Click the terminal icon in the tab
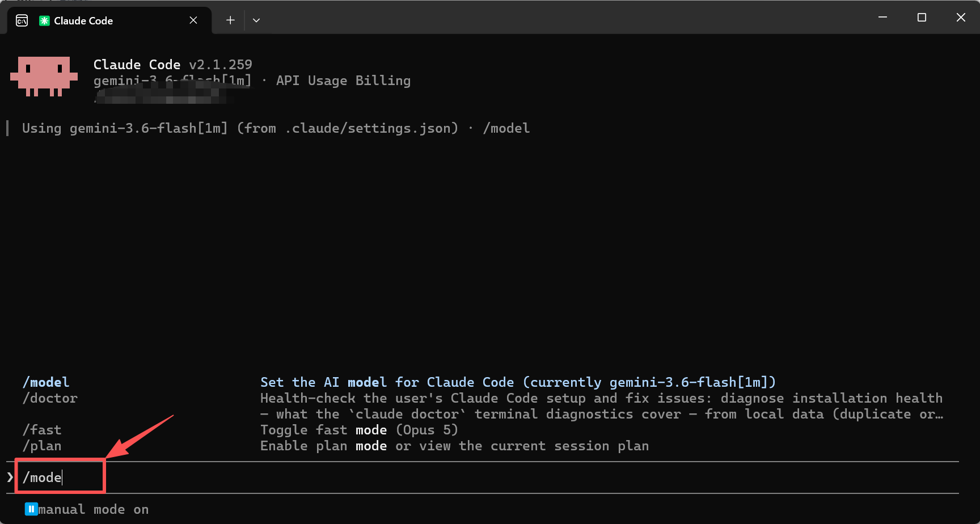The image size is (980, 524). 22,21
